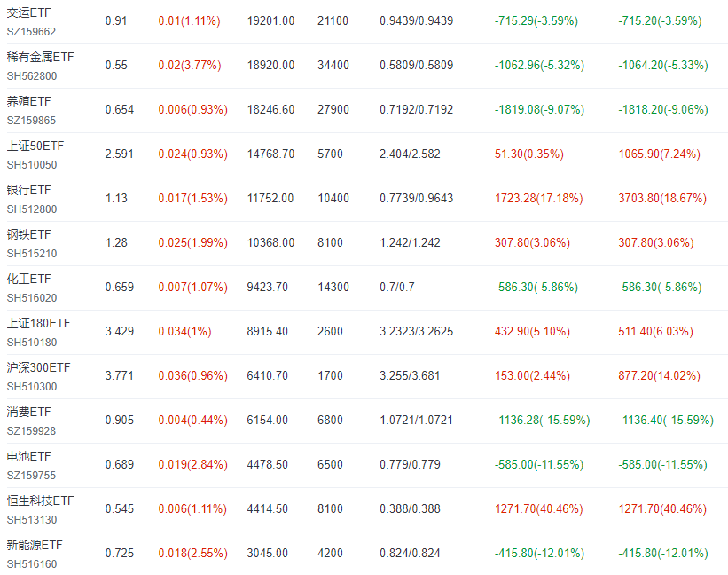Viewport: 728px width, 575px height.
Task: Open the 恒生科技ETF fund name
Action: [41, 500]
